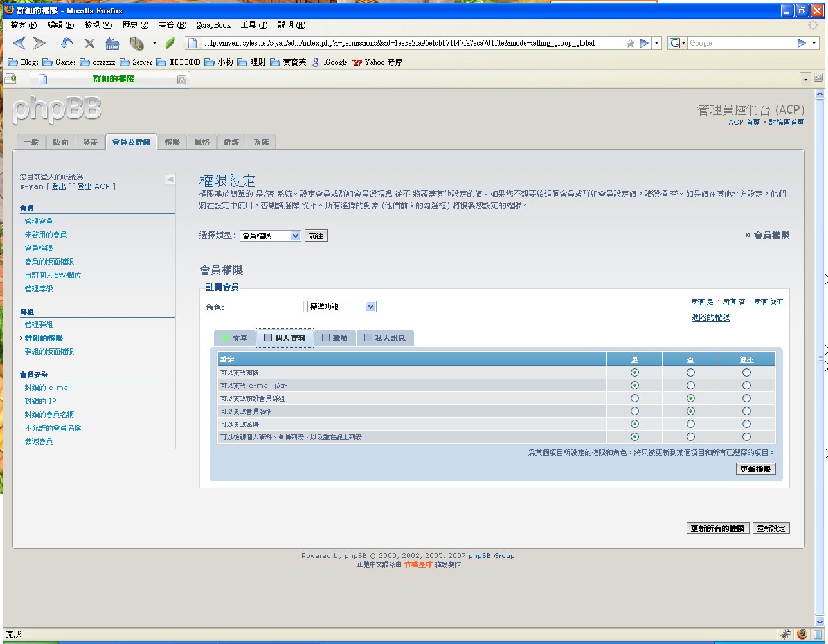The width and height of the screenshot is (828, 644).
Task: Open the 選擇類型 dropdown (會員權限)
Action: (270, 236)
